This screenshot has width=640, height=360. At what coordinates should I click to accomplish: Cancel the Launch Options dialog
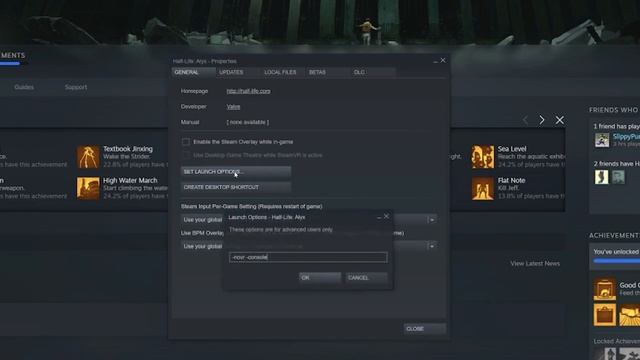click(366, 278)
